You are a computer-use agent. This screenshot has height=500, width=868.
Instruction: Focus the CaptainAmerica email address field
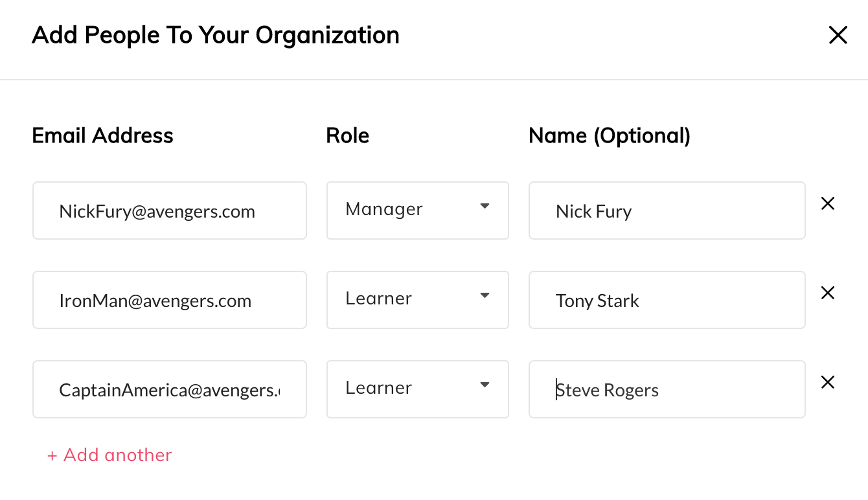[169, 389]
